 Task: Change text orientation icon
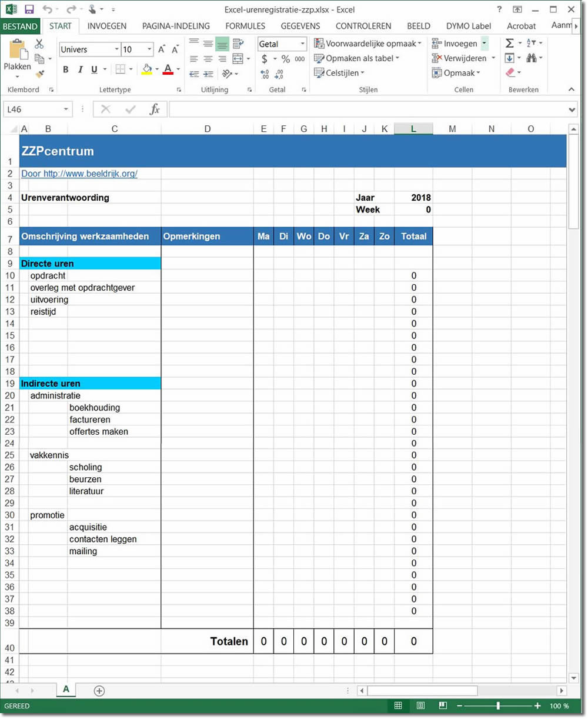coord(227,74)
